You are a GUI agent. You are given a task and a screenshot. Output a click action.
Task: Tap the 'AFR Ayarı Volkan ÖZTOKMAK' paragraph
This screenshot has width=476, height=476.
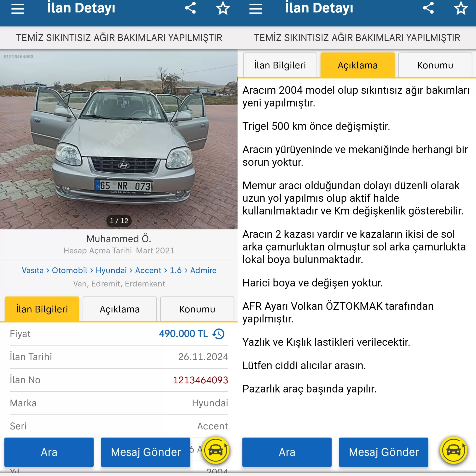coord(338,312)
